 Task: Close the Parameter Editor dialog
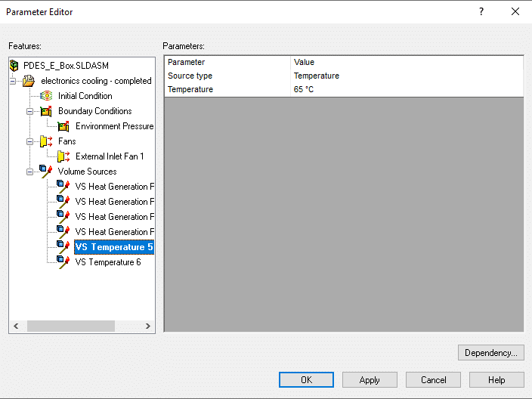(515, 11)
